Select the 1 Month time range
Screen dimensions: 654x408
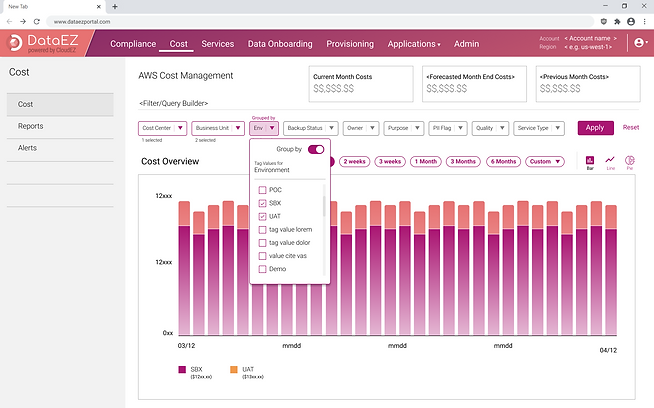point(425,161)
